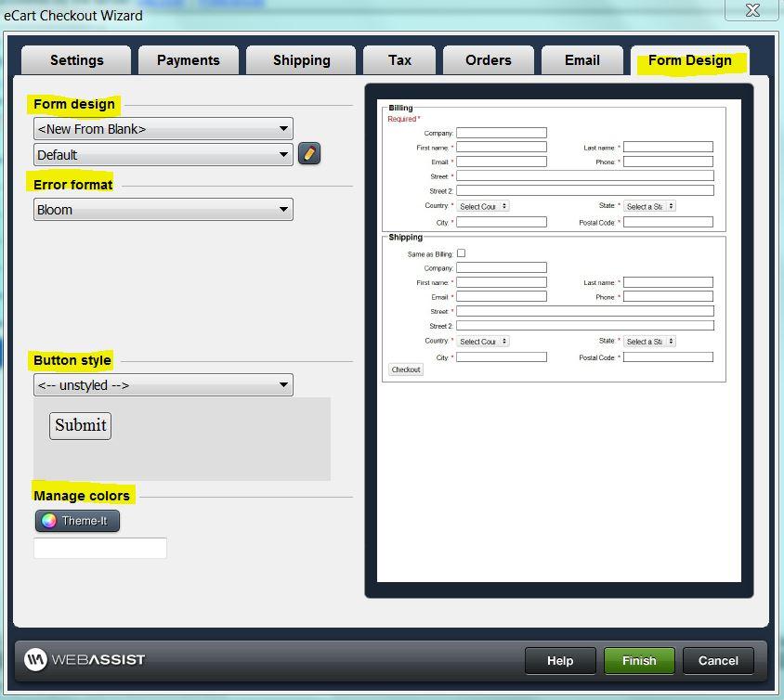This screenshot has width=784, height=700.
Task: Switch to the Settings tab
Action: (75, 59)
